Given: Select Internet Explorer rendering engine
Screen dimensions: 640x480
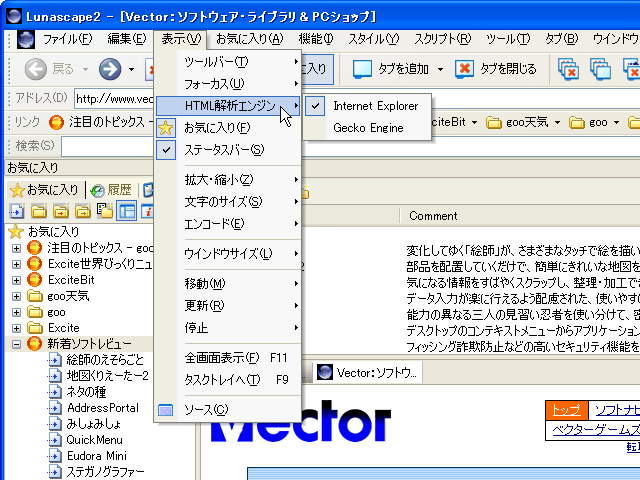Looking at the screenshot, I should coord(367,106).
